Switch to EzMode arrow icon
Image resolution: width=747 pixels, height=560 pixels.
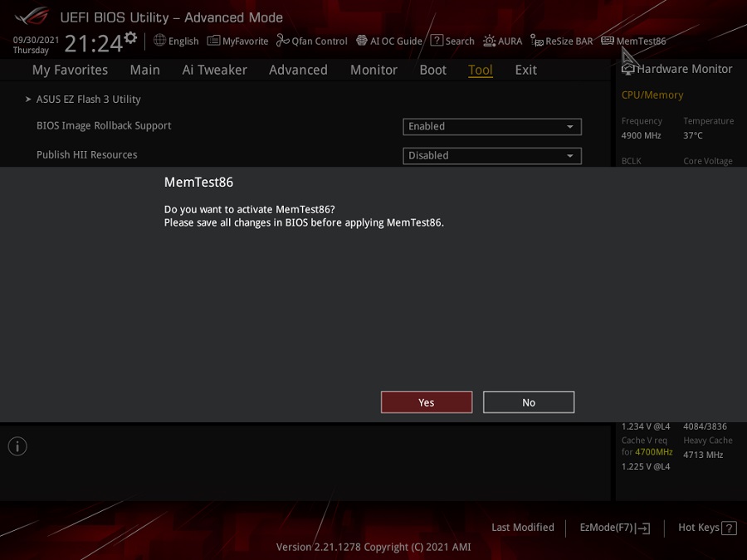[642, 528]
